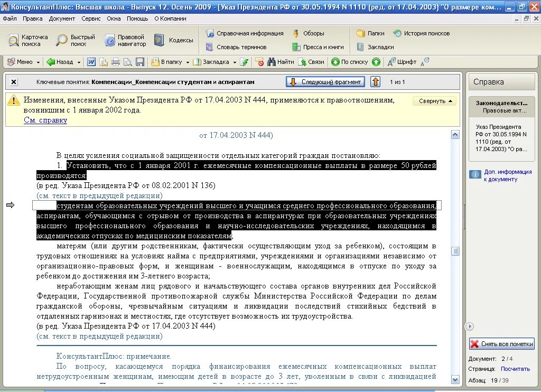This screenshot has height=392, width=541.
Task: Click Доп. информация blue info icon
Action: coord(475,174)
